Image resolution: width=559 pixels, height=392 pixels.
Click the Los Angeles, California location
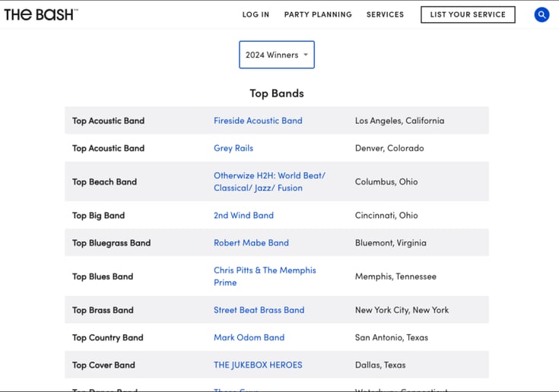pos(399,121)
